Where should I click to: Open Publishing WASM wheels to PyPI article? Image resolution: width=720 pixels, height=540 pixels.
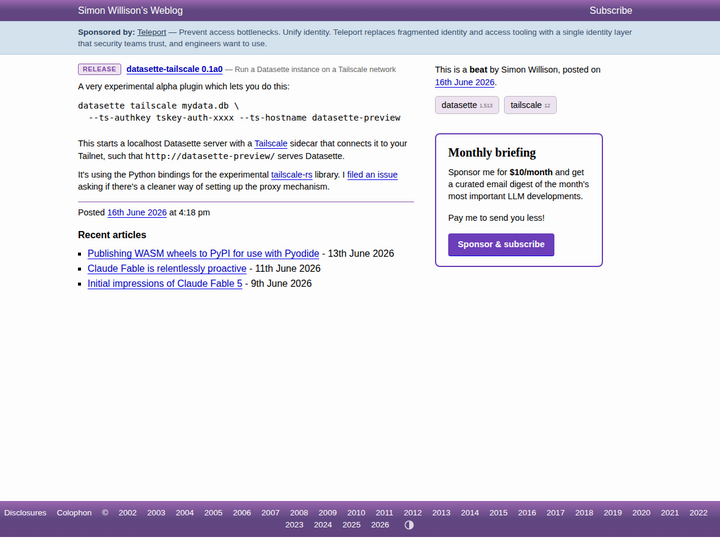(x=203, y=253)
